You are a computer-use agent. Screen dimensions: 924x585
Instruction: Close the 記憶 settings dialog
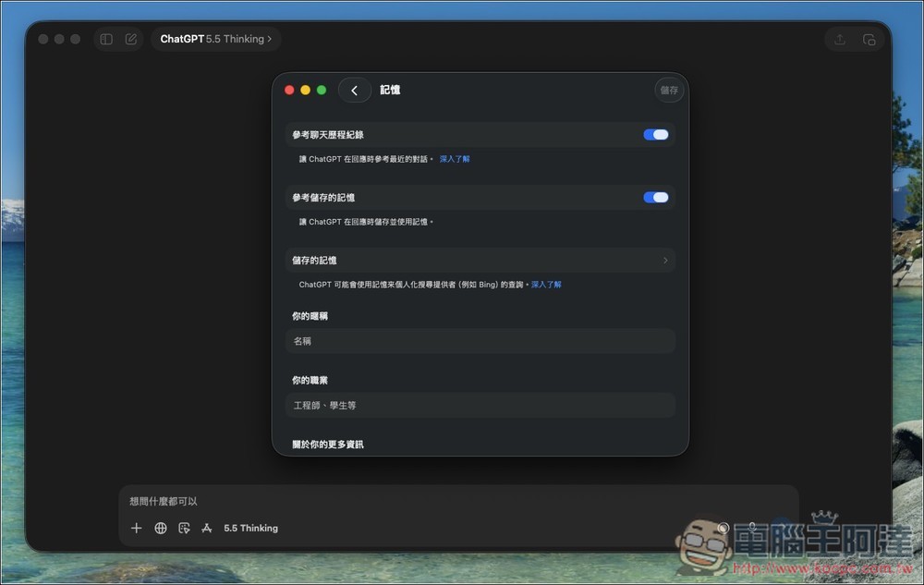(289, 91)
